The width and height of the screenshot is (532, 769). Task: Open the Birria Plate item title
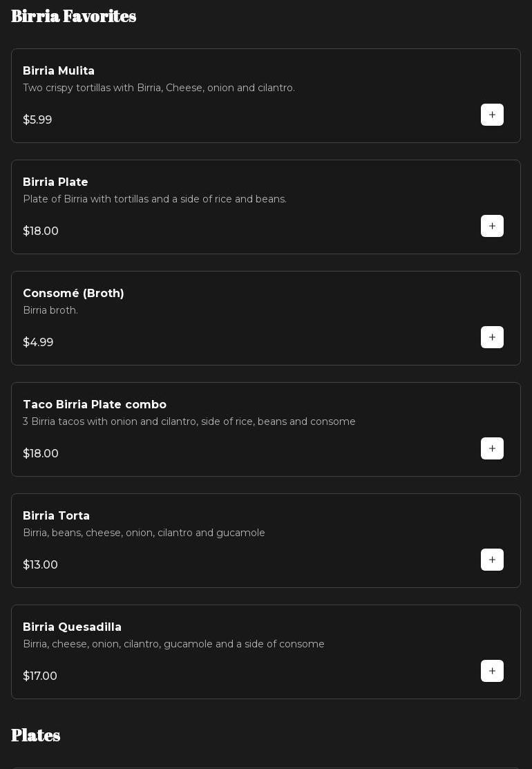point(55,182)
